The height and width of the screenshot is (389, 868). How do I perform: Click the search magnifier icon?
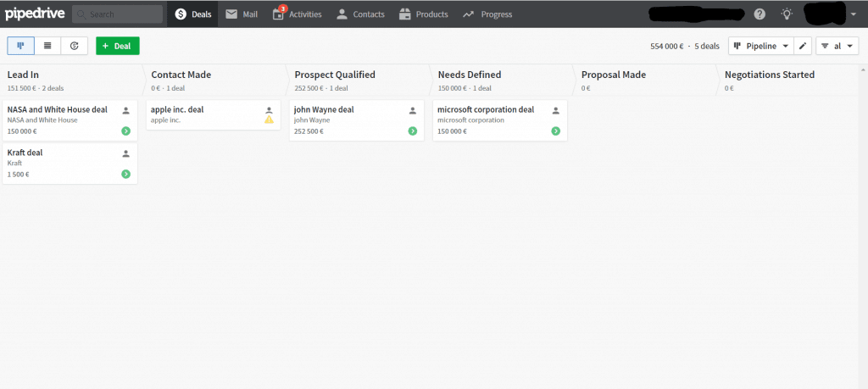point(82,14)
